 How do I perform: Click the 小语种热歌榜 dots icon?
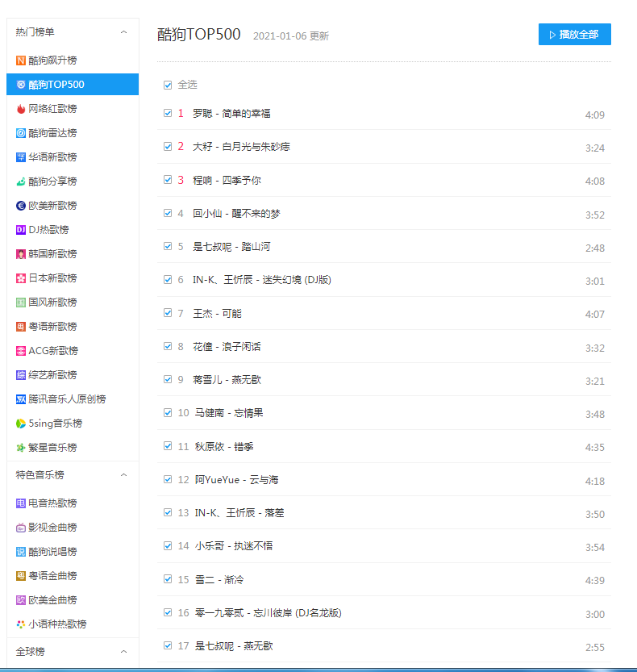(x=21, y=624)
